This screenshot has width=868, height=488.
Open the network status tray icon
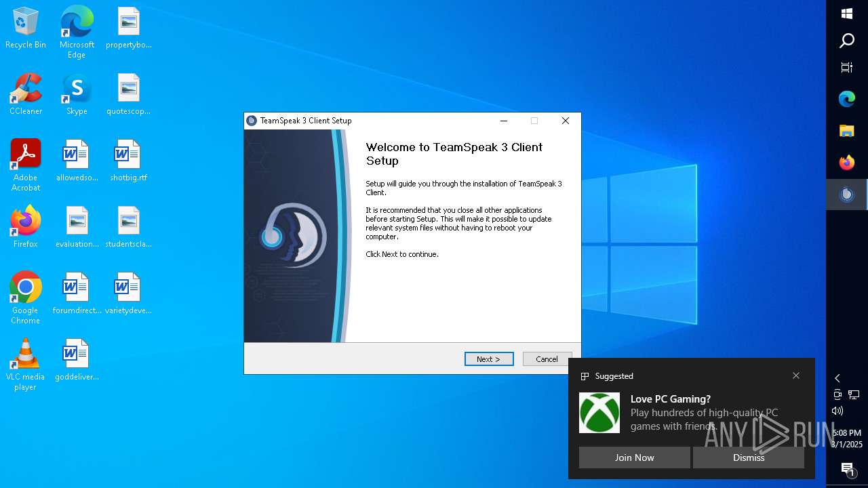point(854,394)
